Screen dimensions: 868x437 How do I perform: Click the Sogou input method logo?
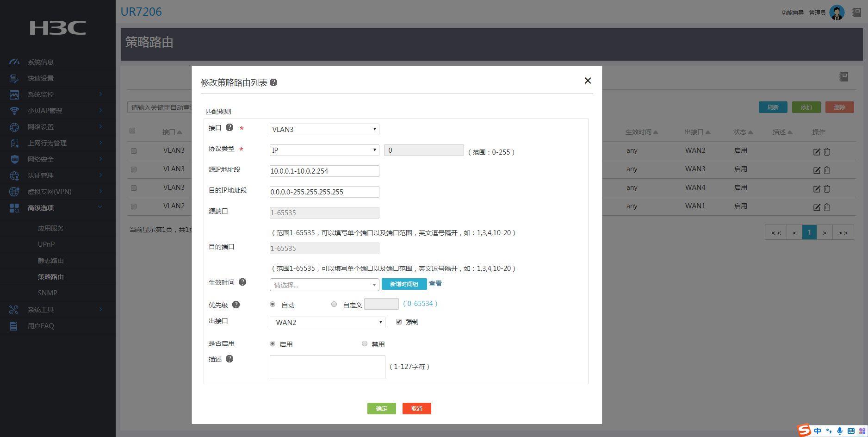click(805, 431)
